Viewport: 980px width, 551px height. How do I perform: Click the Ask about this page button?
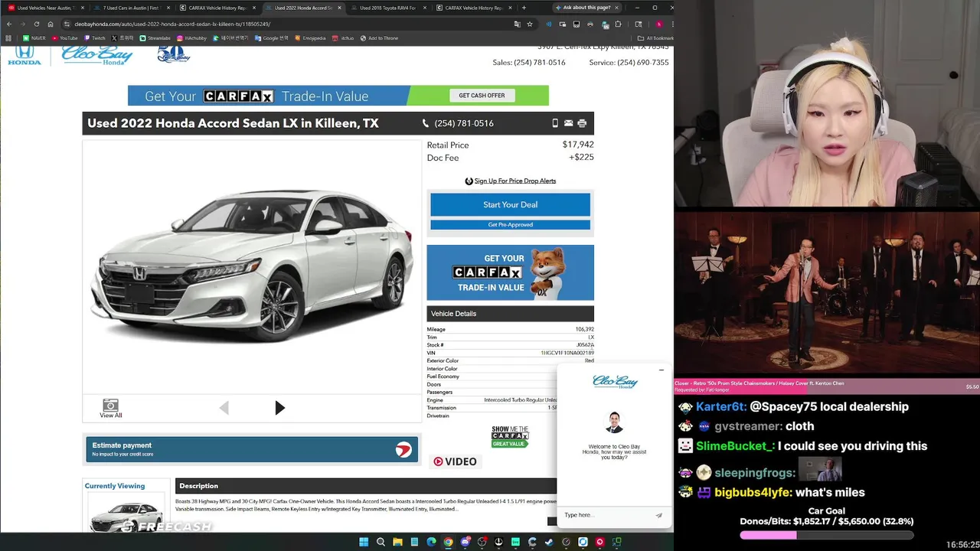tap(586, 8)
